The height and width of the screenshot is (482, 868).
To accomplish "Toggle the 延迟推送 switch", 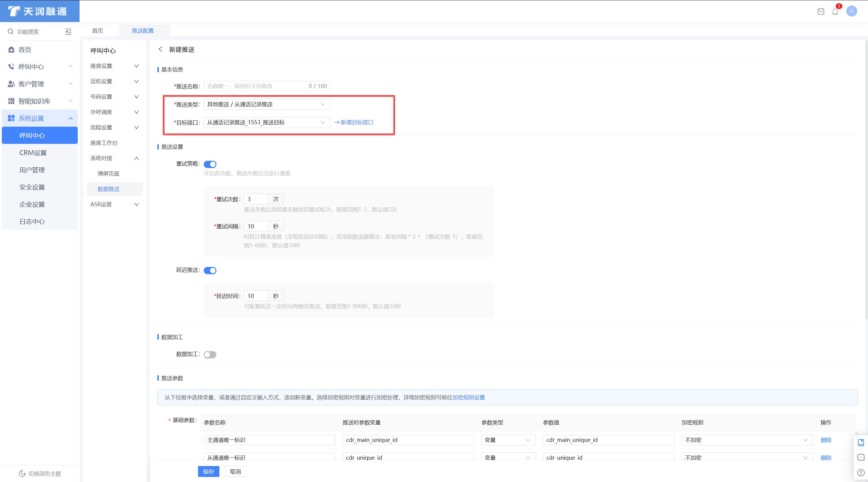I will (210, 271).
